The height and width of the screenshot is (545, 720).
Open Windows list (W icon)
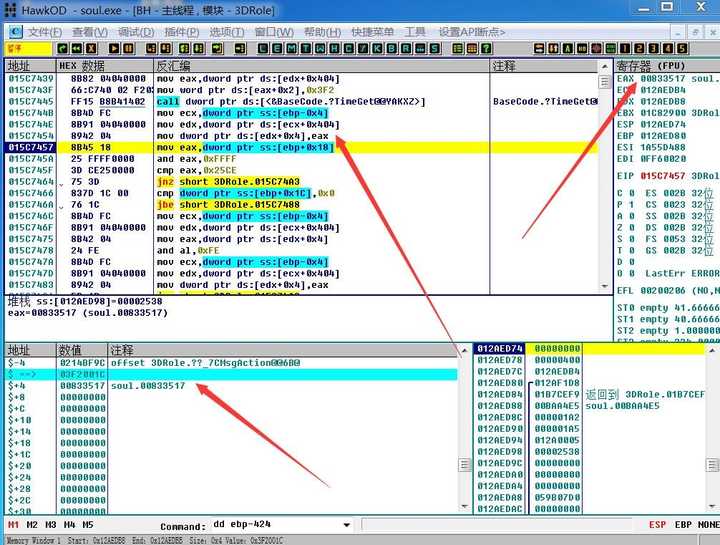coord(320,49)
